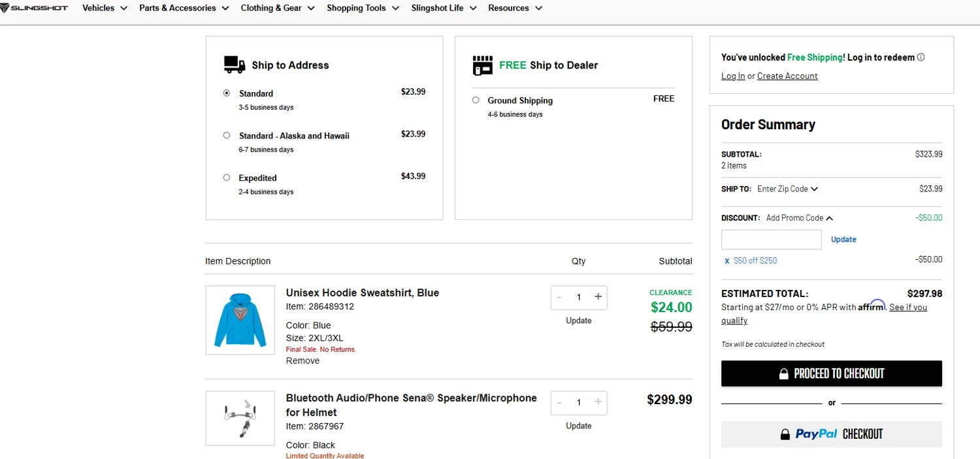The image size is (980, 459).
Task: Click the free shipping info icon
Action: [921, 57]
